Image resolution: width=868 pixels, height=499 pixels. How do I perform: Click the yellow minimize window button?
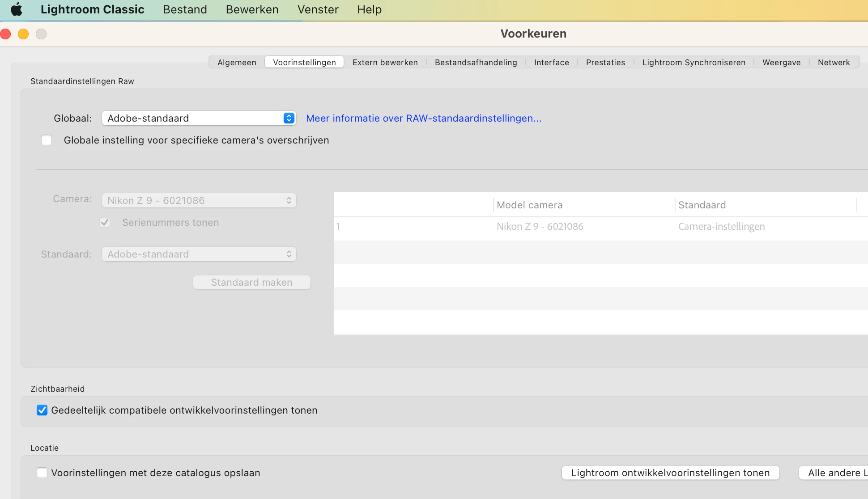(23, 34)
